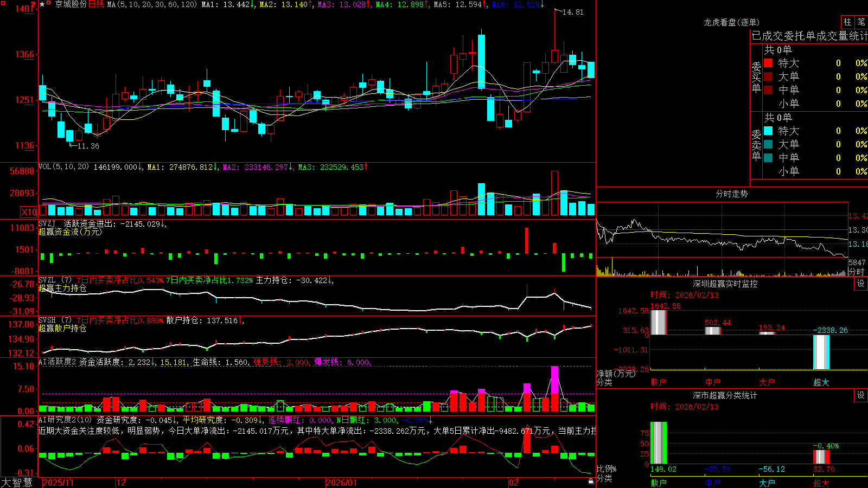This screenshot has height=488, width=868.
Task: Click the -2338.26 超大 net value label
Action: (x=830, y=330)
